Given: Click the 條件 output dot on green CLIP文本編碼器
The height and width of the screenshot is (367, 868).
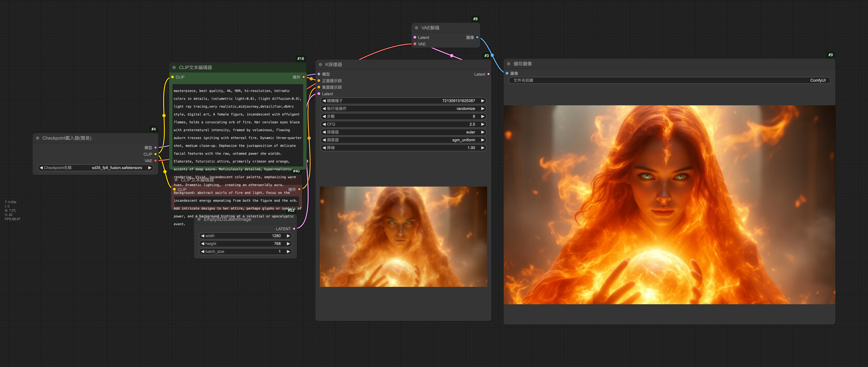Looking at the screenshot, I should (304, 77).
